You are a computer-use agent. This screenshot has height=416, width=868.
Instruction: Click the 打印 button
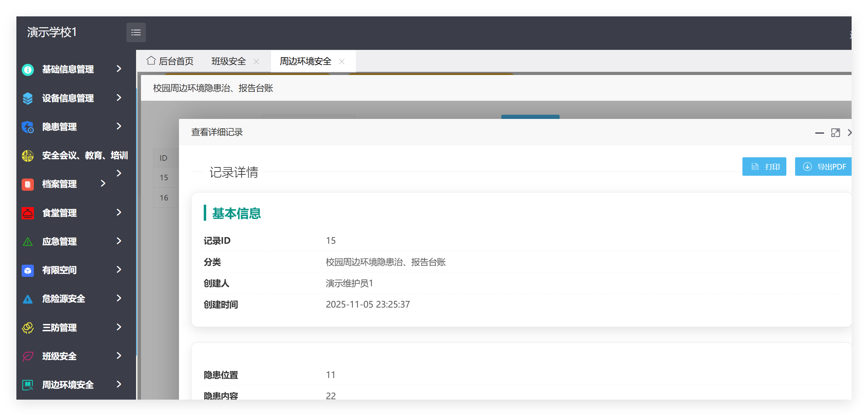764,166
